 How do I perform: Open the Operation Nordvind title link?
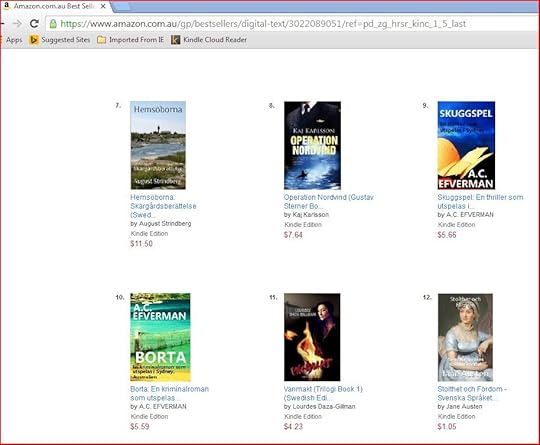pyautogui.click(x=329, y=201)
